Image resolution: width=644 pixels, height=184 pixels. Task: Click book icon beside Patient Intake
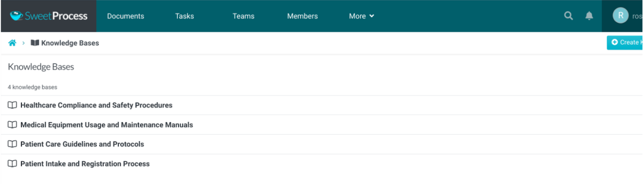(x=12, y=164)
